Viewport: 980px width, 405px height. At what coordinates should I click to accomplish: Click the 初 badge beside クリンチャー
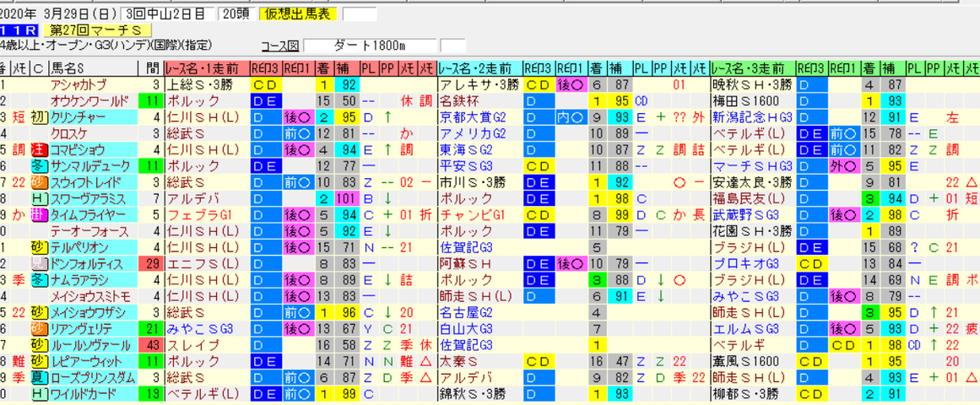click(x=40, y=117)
